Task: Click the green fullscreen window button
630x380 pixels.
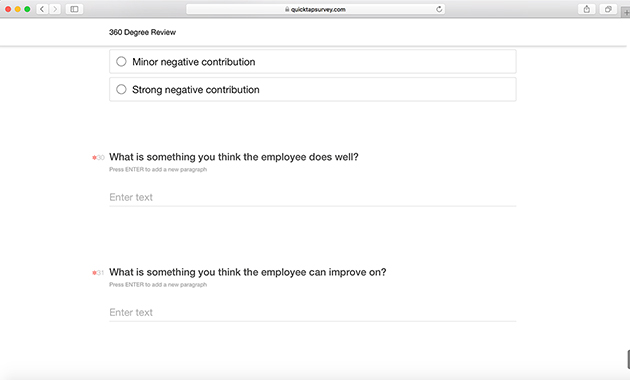Action: click(27, 9)
